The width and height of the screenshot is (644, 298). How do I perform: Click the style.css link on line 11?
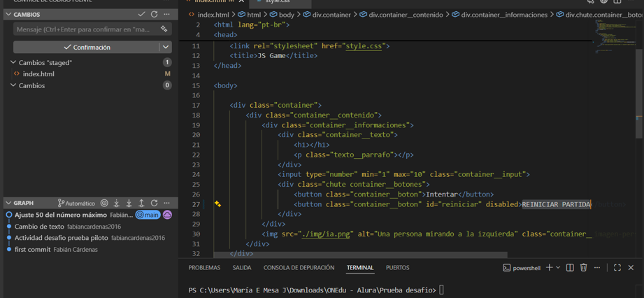(x=364, y=46)
